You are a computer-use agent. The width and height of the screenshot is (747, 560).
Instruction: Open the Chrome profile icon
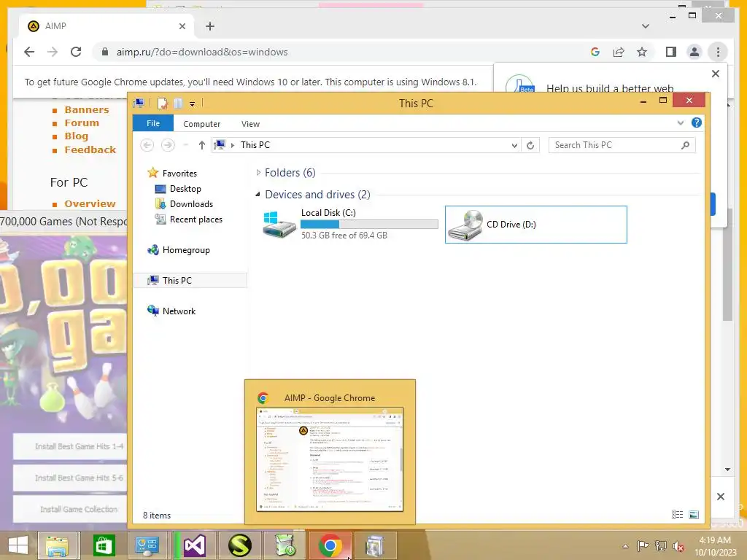(694, 52)
